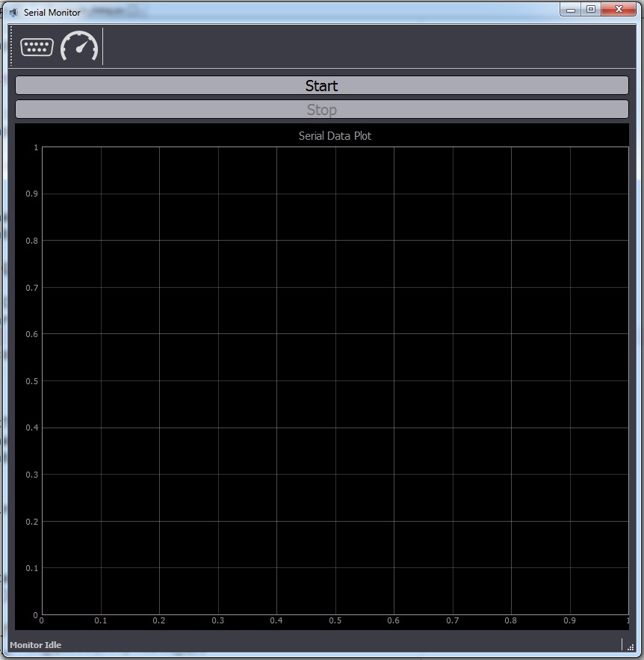Click the y-axis label 0.3
Screen dimensions: 644x660
(31, 475)
